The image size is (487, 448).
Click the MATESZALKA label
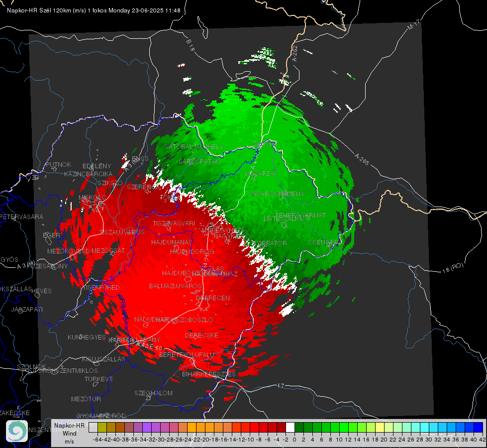[283, 219]
